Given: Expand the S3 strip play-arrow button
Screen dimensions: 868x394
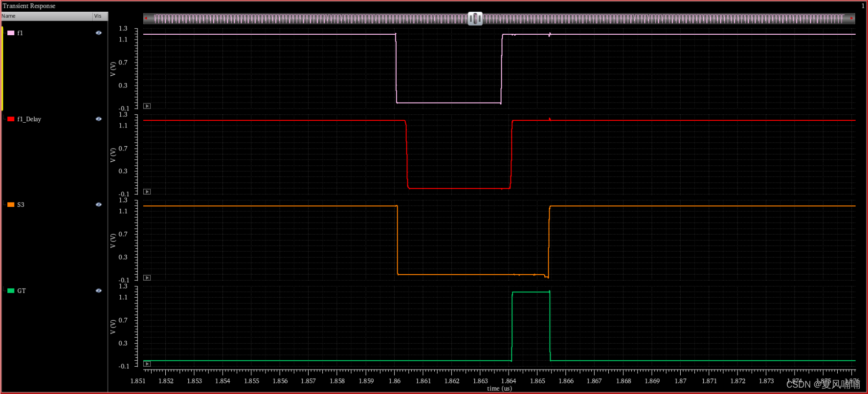Looking at the screenshot, I should [147, 278].
